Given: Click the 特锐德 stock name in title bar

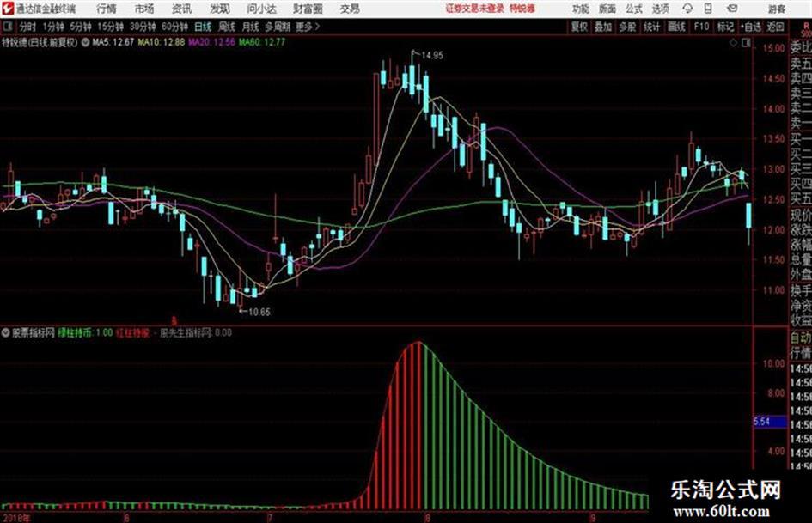Looking at the screenshot, I should 522,9.
